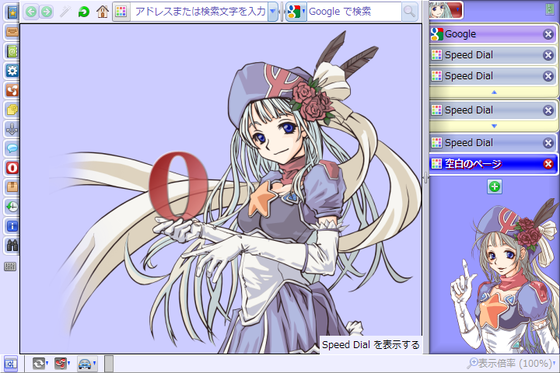Click the small green icon atop tab panel

tap(550, 10)
